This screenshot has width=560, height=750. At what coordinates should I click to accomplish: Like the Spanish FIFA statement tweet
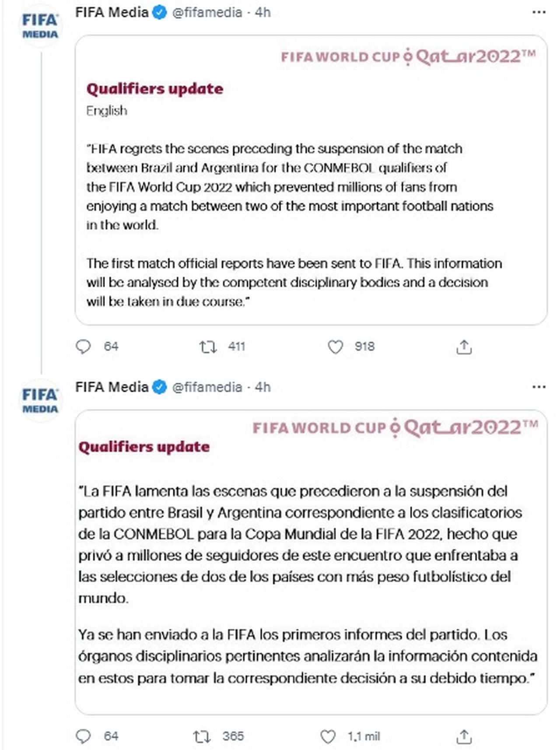point(328,737)
